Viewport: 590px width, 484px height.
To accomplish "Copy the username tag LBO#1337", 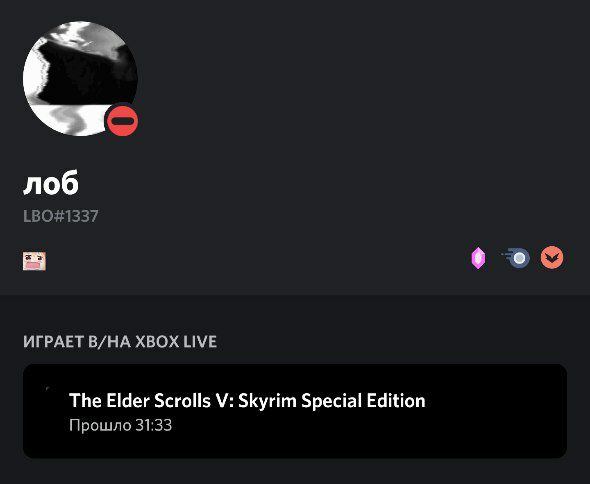I will click(x=61, y=216).
